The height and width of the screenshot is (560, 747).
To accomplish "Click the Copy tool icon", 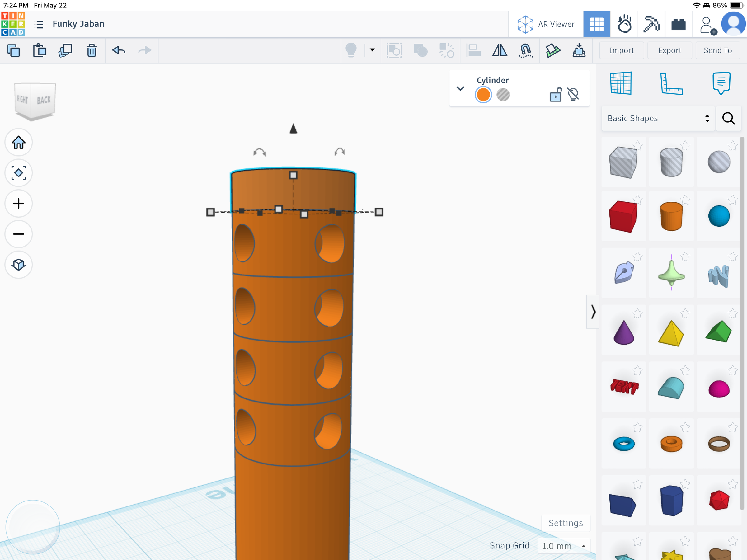I will tap(13, 50).
